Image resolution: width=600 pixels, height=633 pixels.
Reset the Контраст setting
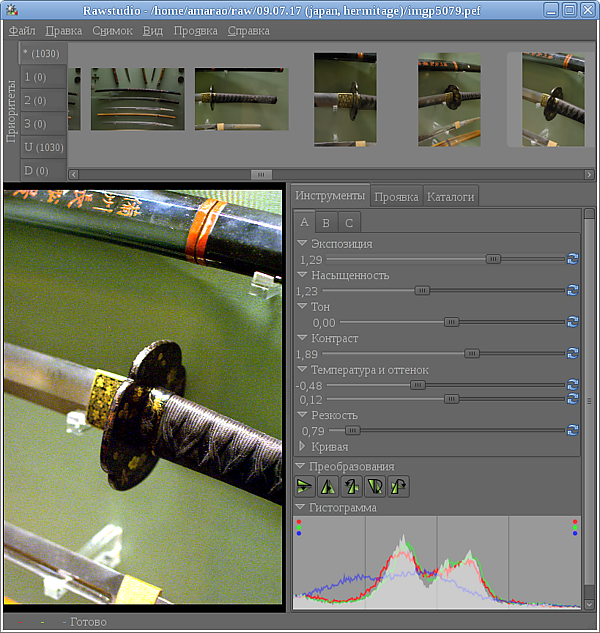coord(572,354)
